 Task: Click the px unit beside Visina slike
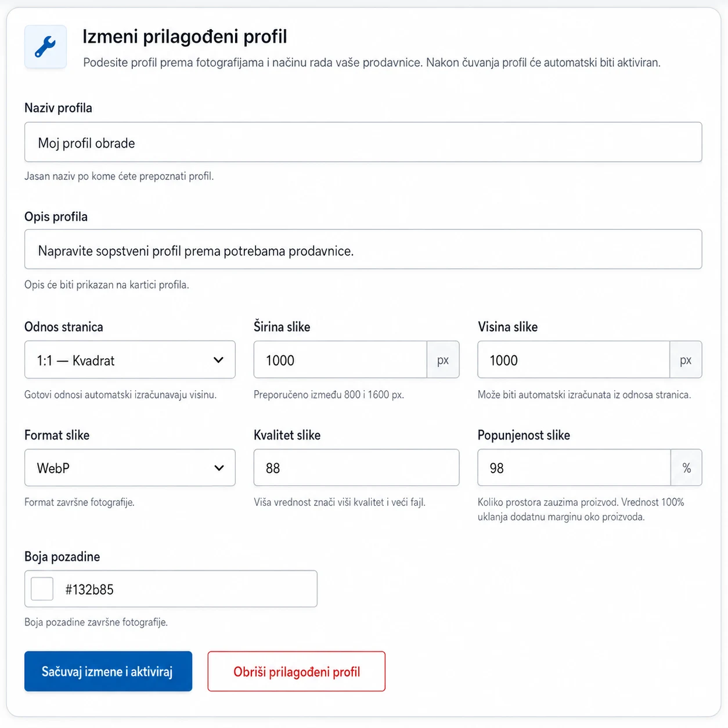pos(686,360)
